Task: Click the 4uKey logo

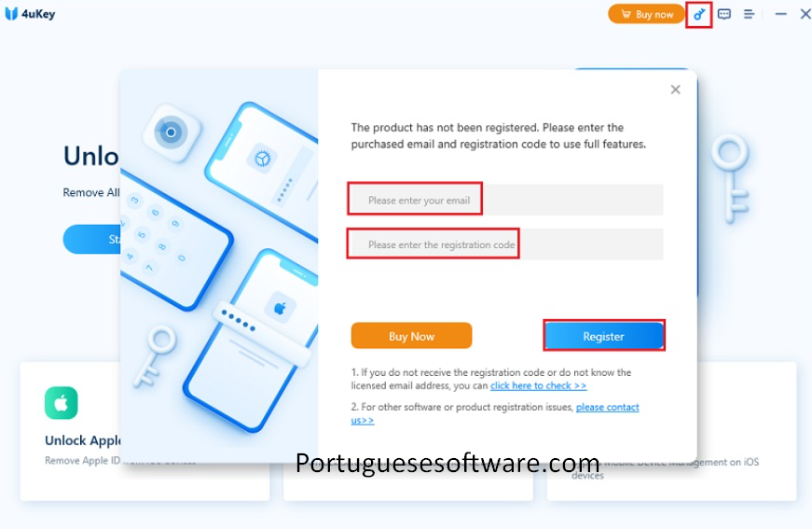Action: [30, 14]
